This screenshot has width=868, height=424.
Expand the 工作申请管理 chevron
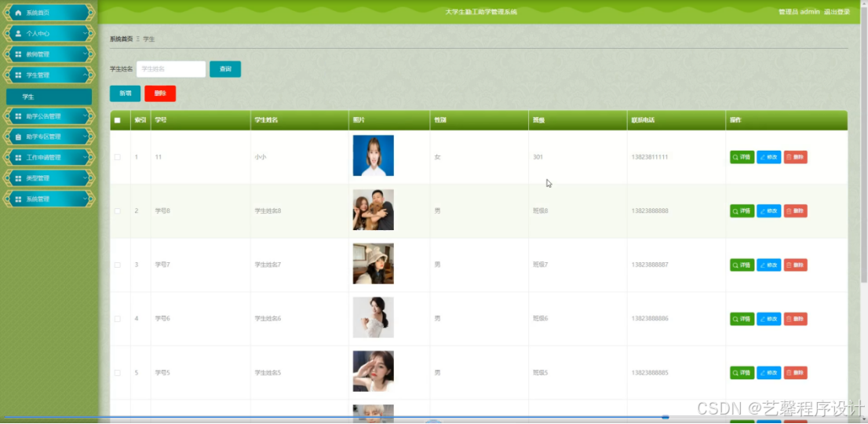pyautogui.click(x=85, y=158)
